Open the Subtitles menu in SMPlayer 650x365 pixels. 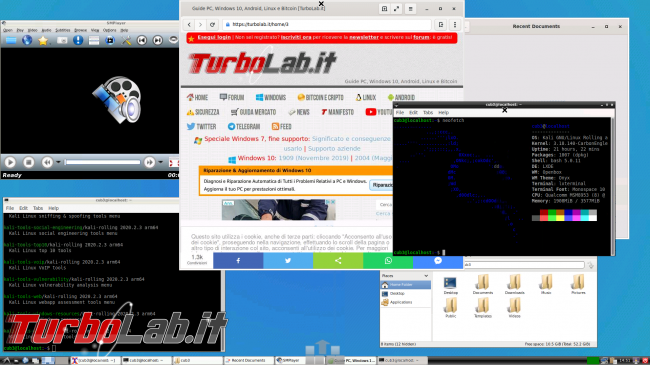click(x=63, y=30)
